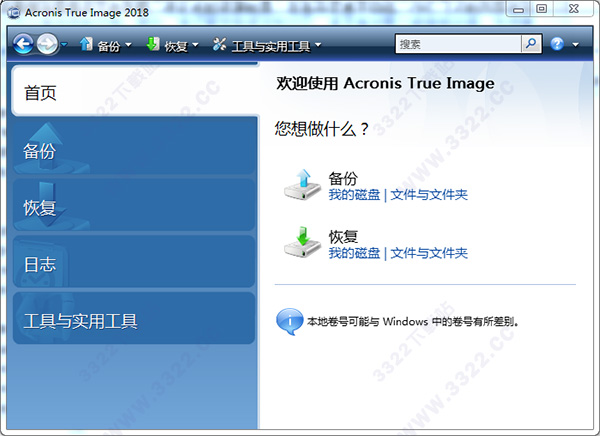Click the recovery disk icon with green arrow
Viewport: 600px width, 436px height.
302,243
